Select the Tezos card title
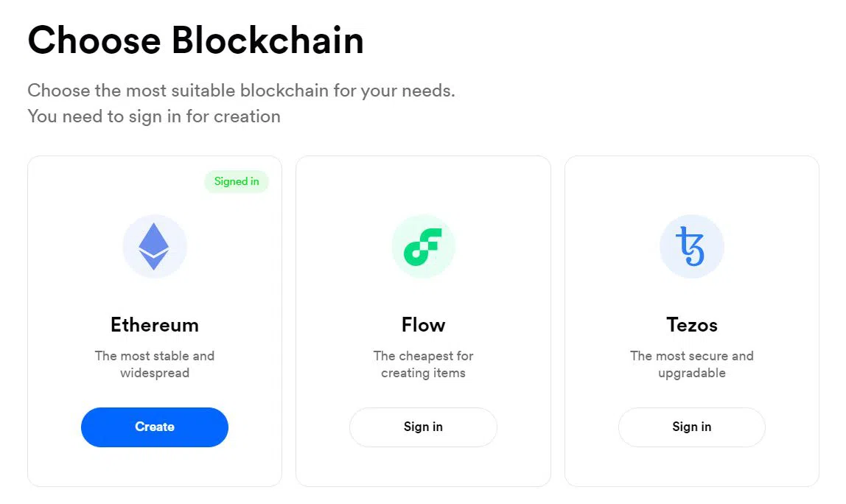 [x=692, y=325]
